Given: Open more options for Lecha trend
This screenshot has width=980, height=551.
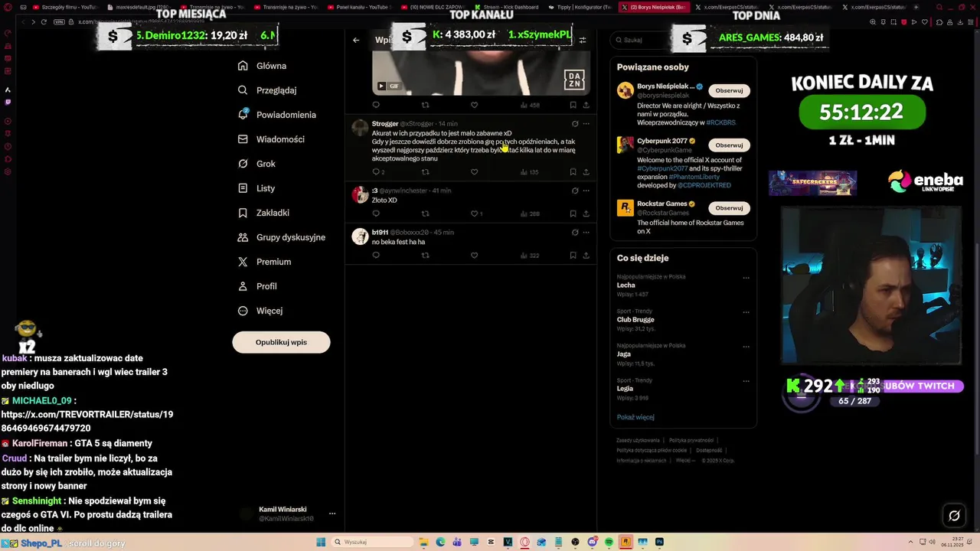Looking at the screenshot, I should [x=746, y=278].
